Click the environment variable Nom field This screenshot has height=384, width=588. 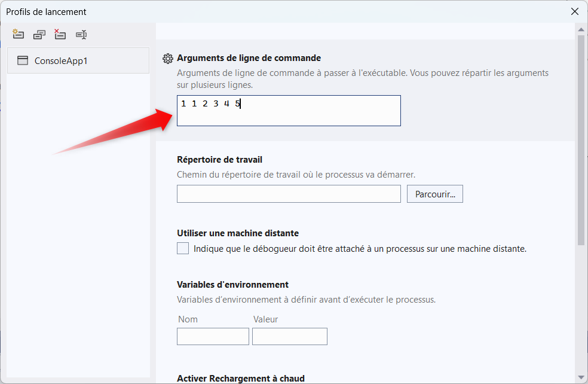213,336
